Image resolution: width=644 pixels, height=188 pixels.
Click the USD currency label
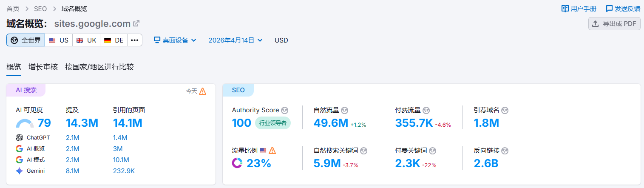(281, 40)
